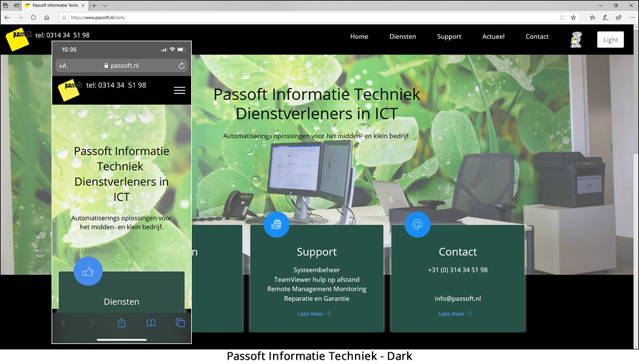Switch to Light theme button
Viewport: 639px width, 364px height.
[610, 39]
